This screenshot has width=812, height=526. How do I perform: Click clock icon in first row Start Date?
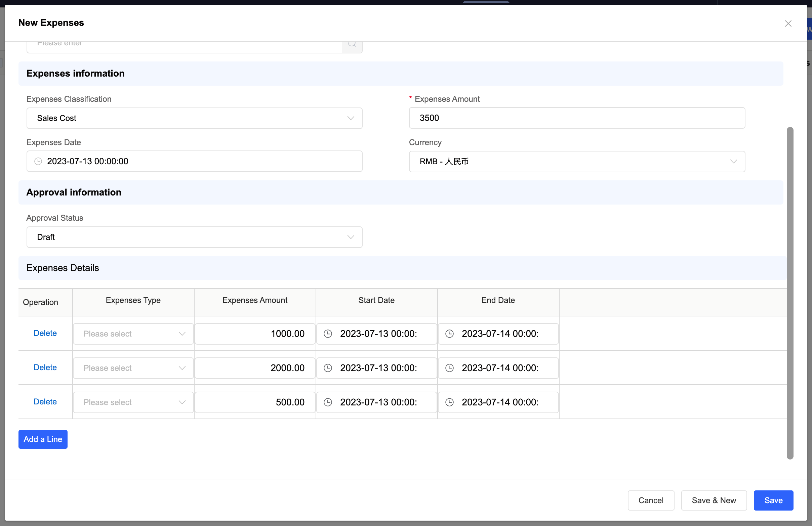point(328,334)
